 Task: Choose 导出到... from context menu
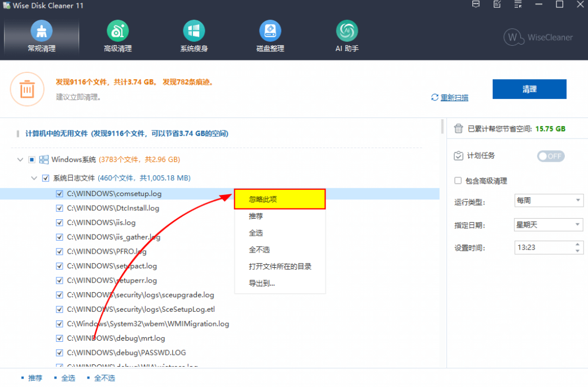tap(280, 284)
